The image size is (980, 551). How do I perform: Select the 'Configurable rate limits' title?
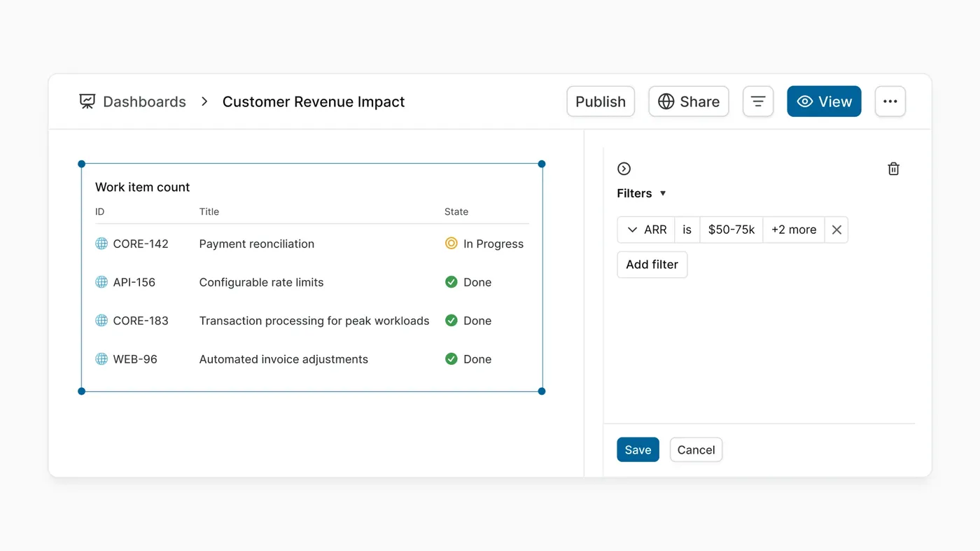(x=262, y=282)
